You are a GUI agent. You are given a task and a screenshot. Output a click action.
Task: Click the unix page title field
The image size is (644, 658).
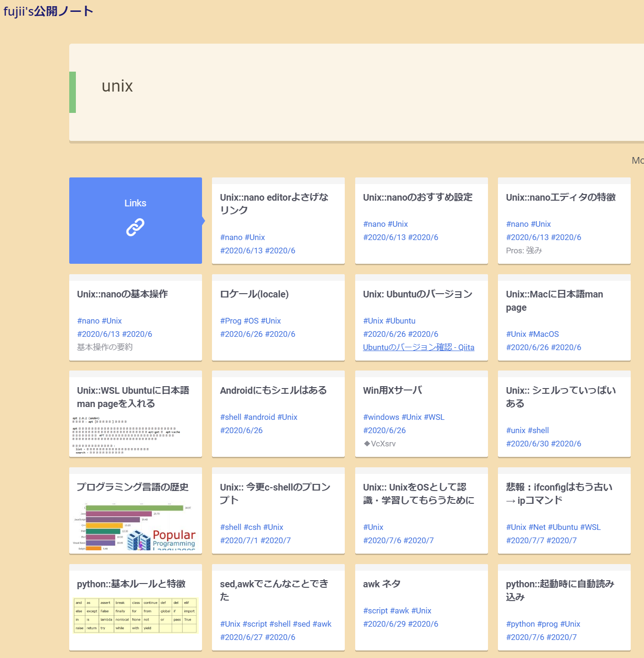[x=117, y=86]
